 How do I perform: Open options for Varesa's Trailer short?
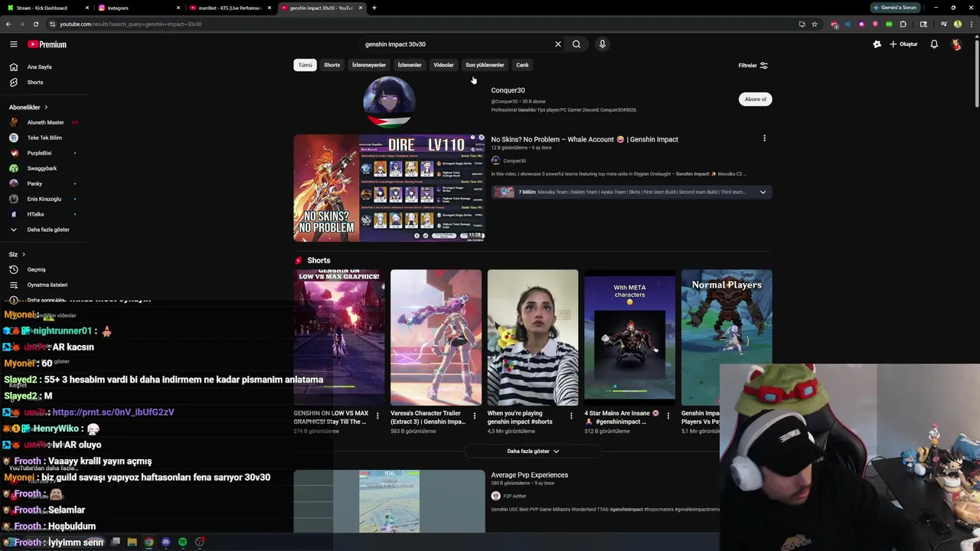[474, 416]
